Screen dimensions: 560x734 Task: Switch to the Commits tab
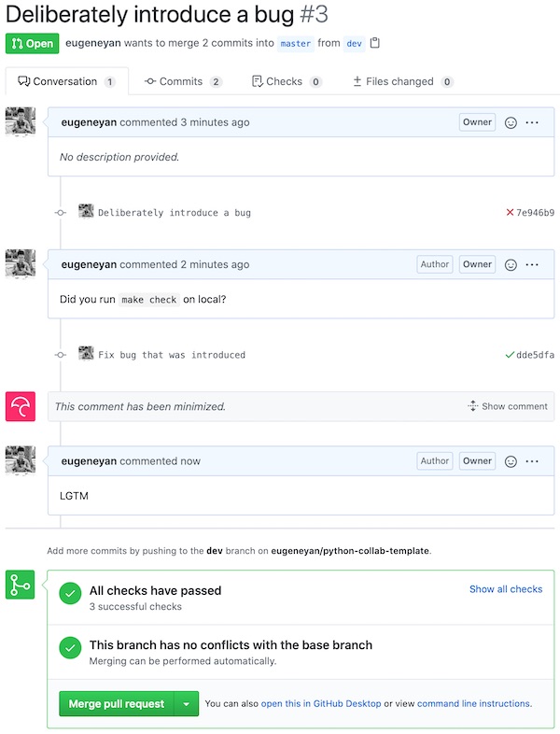point(182,82)
